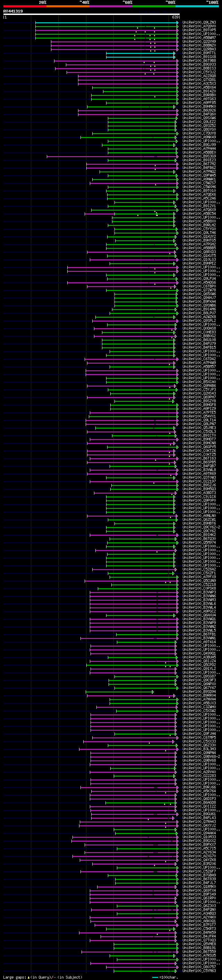Click the purple segment of the identity legend

(111, 6)
